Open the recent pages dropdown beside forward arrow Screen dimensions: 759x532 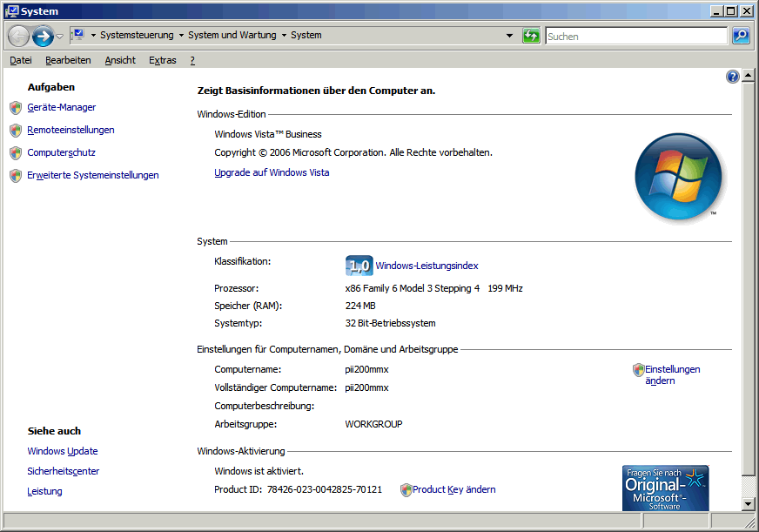59,37
